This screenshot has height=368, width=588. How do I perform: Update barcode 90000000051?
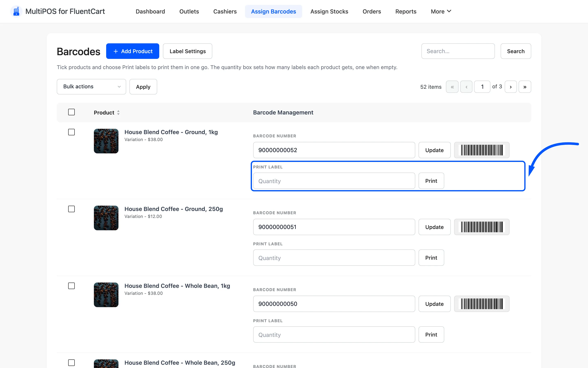coord(434,227)
